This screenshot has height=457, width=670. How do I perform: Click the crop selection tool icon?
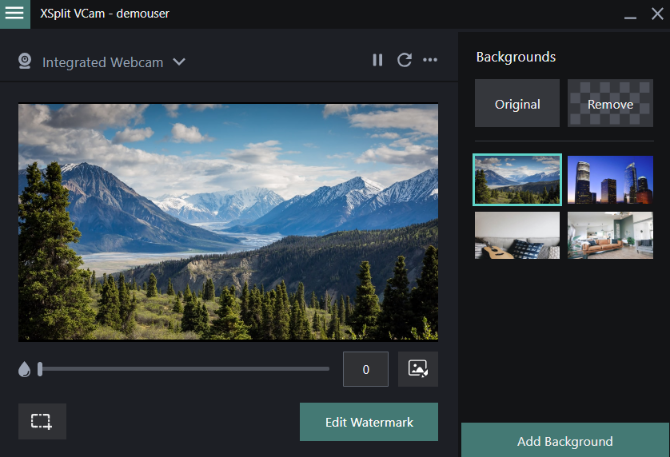pos(42,421)
